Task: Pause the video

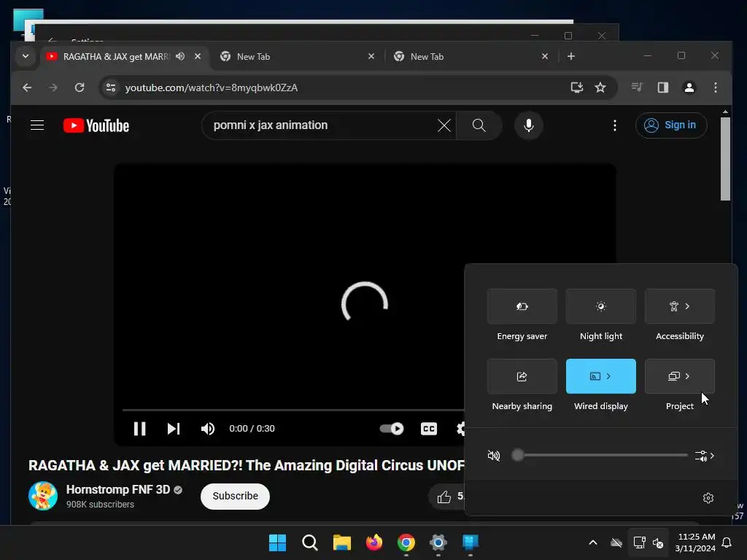Action: point(139,429)
